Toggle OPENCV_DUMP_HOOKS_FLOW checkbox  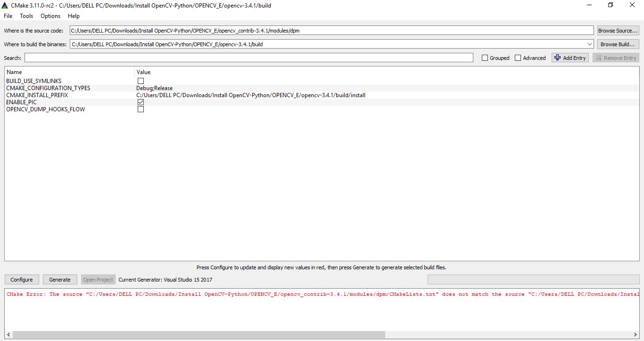(140, 109)
